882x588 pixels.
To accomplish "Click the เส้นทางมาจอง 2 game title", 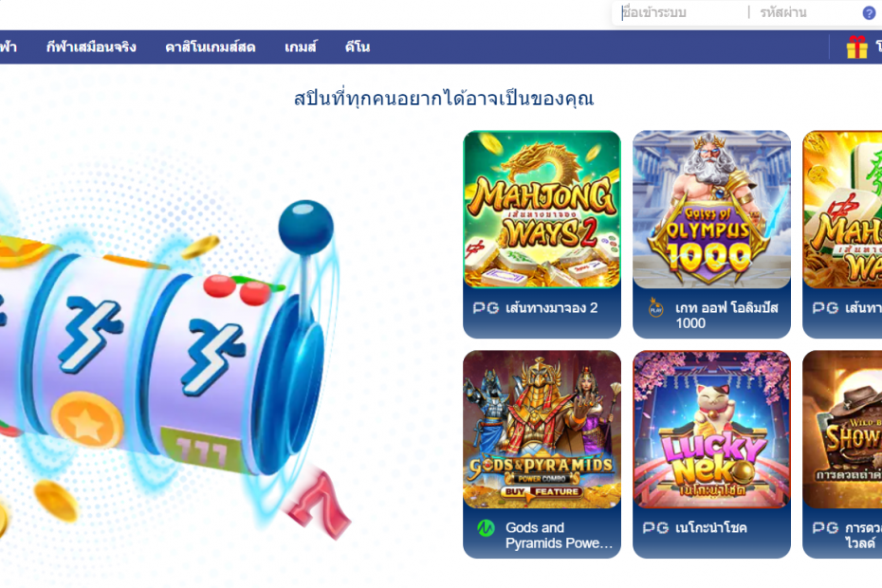I will [551, 308].
